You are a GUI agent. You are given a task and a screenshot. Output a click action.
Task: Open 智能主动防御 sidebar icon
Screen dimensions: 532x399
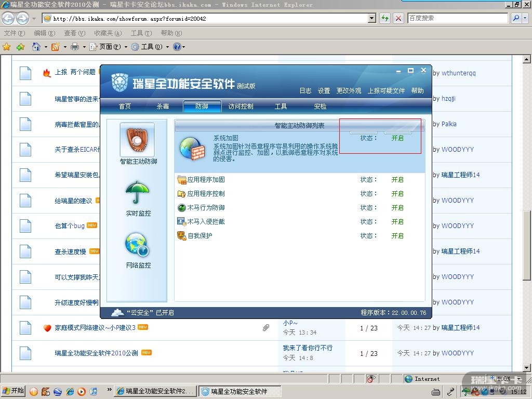point(137,140)
